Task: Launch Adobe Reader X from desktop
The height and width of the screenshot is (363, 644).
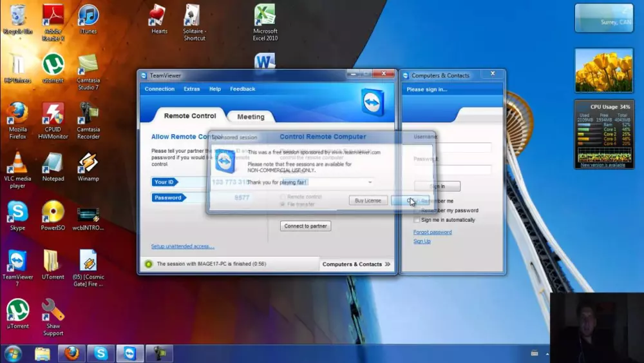Action: (x=53, y=22)
